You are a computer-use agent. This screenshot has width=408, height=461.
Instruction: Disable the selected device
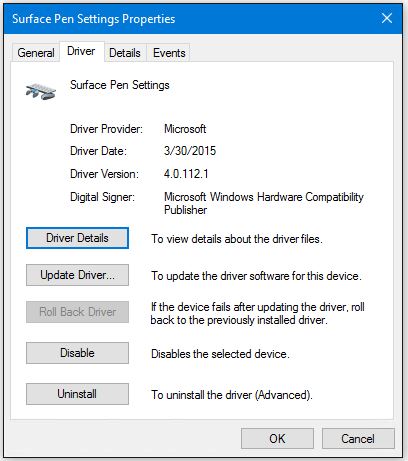[77, 353]
